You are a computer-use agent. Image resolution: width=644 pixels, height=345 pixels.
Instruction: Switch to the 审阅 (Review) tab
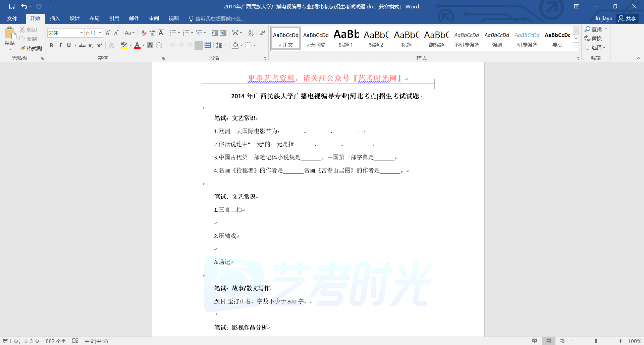[x=154, y=18]
